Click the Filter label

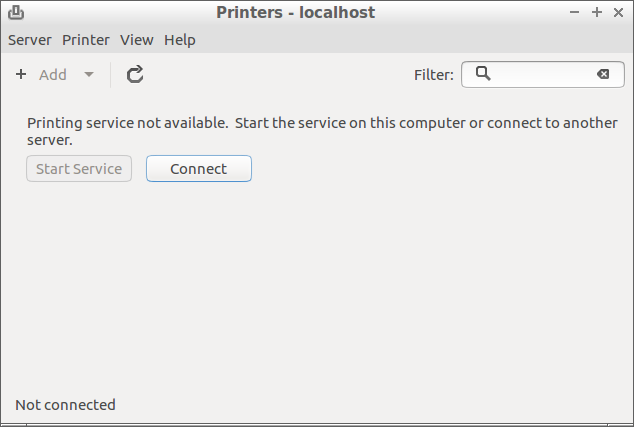pyautogui.click(x=434, y=74)
